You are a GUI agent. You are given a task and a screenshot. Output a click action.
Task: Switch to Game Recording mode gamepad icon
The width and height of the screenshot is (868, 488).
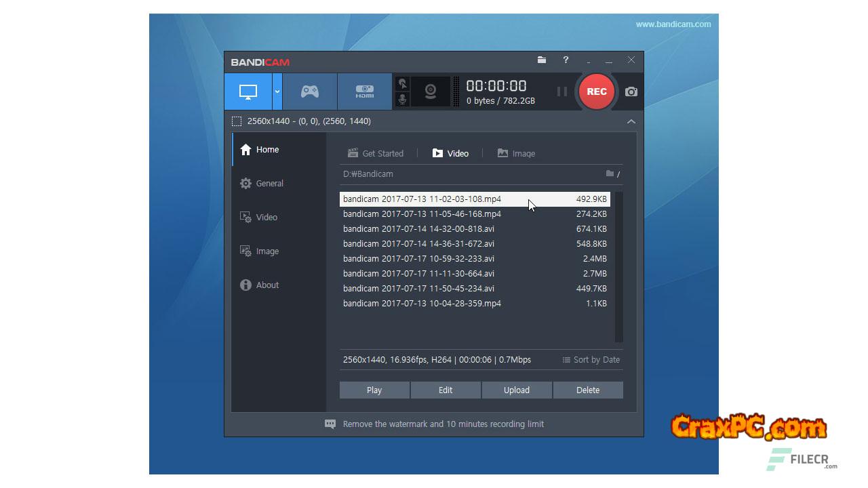pos(310,91)
